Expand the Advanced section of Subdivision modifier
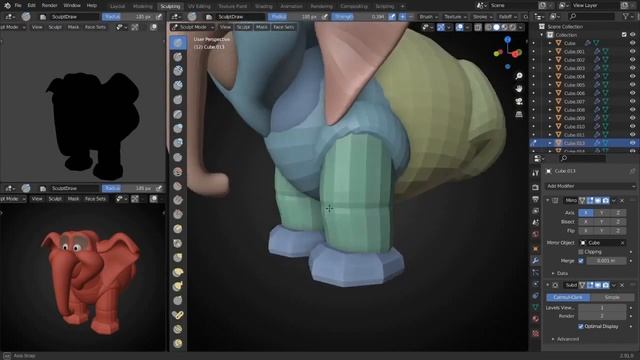The width and height of the screenshot is (640, 360). pyautogui.click(x=567, y=339)
